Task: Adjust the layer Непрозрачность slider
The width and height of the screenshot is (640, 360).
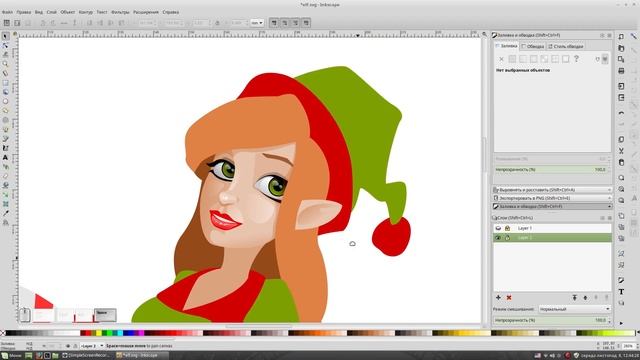Action: pyautogui.click(x=552, y=320)
